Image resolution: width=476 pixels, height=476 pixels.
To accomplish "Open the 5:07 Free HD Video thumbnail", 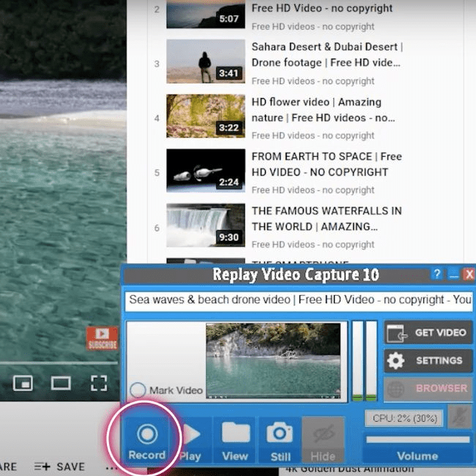I will coord(206,14).
